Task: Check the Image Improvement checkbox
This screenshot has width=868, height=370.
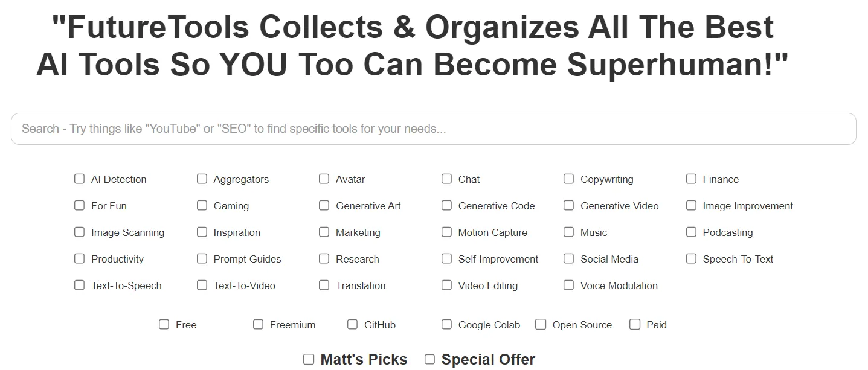Action: tap(691, 205)
